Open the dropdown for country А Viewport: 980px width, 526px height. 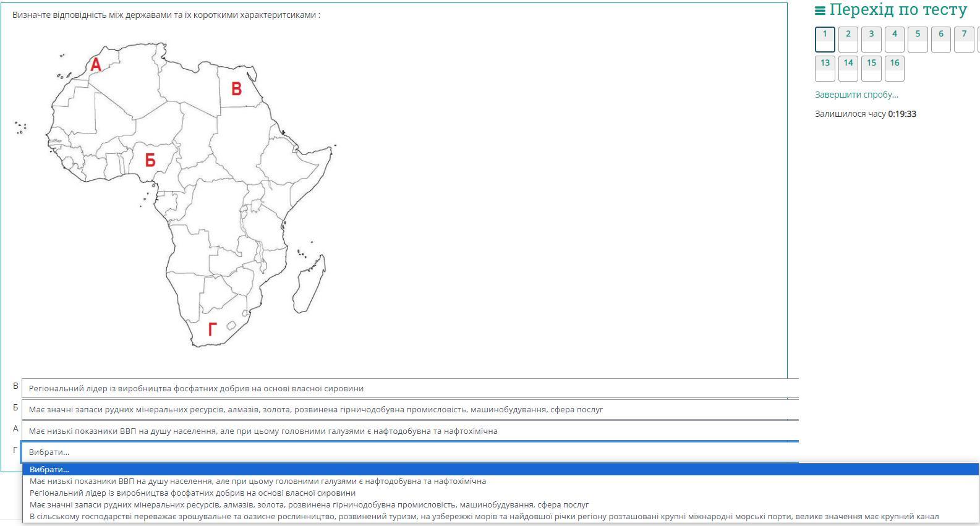click(411, 431)
